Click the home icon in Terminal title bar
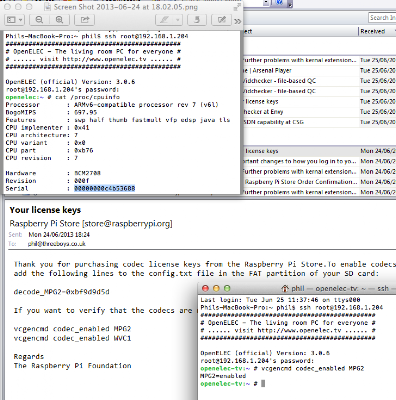The height and width of the screenshot is (400, 396). tap(285, 288)
